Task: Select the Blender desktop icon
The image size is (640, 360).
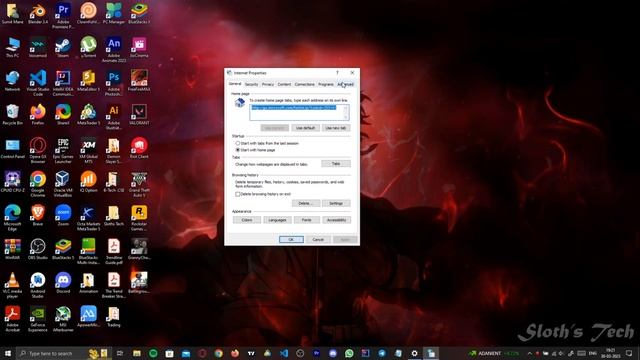Action: 38,14
